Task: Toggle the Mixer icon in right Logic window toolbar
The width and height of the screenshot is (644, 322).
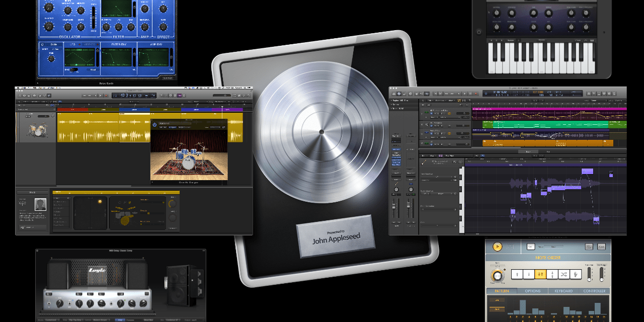Action: tap(422, 94)
